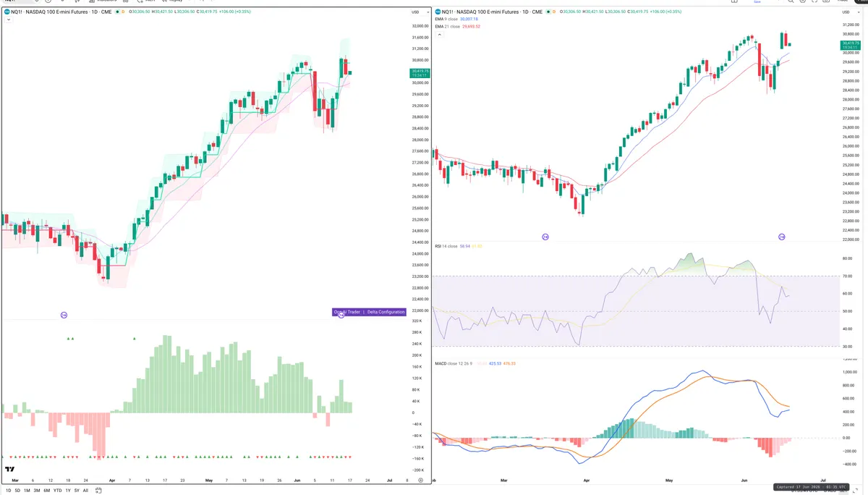Select the 5D time range button
868x495 pixels.
click(x=17, y=490)
